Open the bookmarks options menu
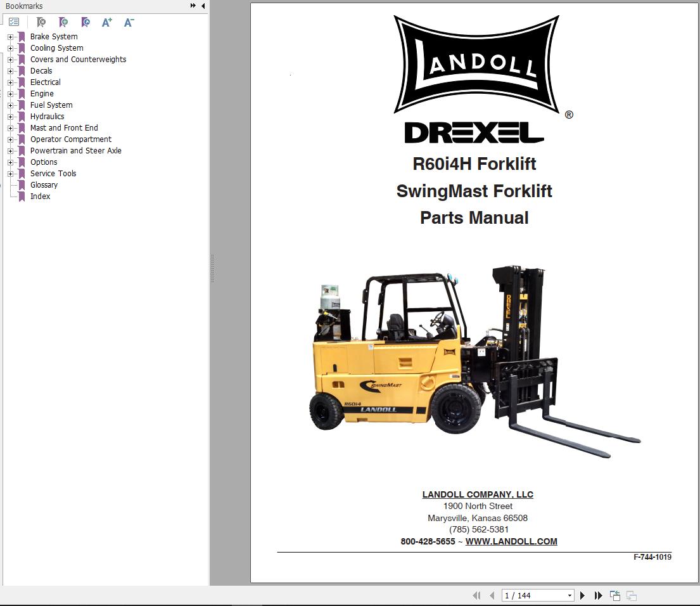The image size is (700, 606). tap(14, 21)
